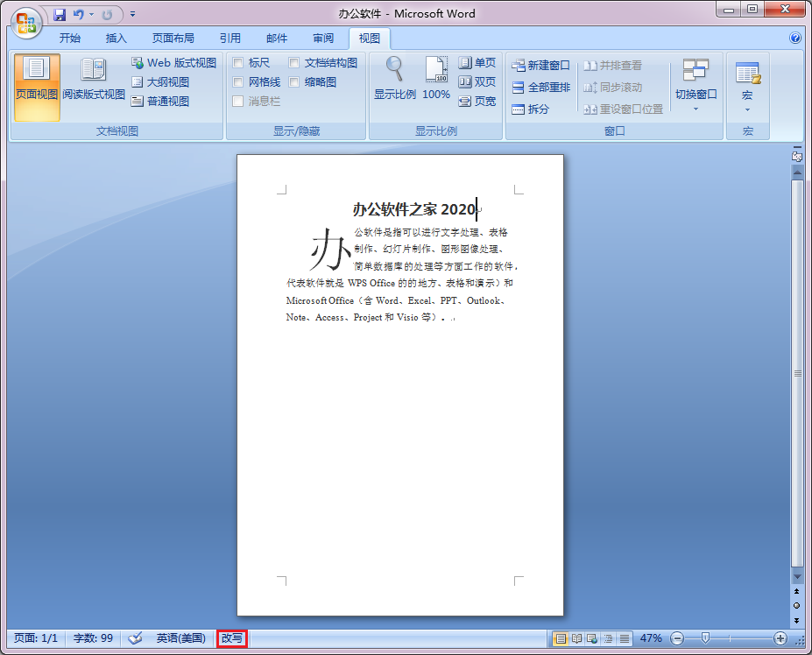Click 页面: 1/1 in status bar
The image size is (812, 655).
pyautogui.click(x=36, y=637)
